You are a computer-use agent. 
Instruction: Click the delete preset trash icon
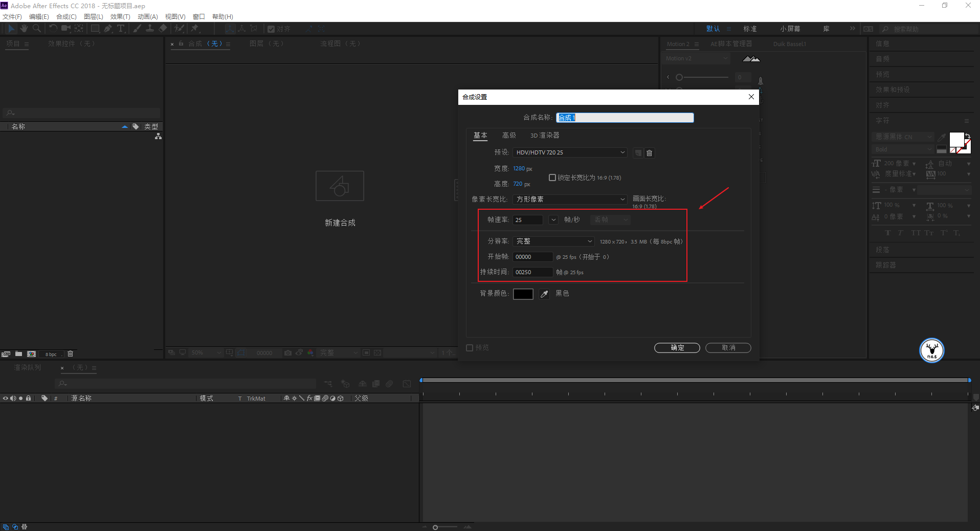click(x=649, y=153)
